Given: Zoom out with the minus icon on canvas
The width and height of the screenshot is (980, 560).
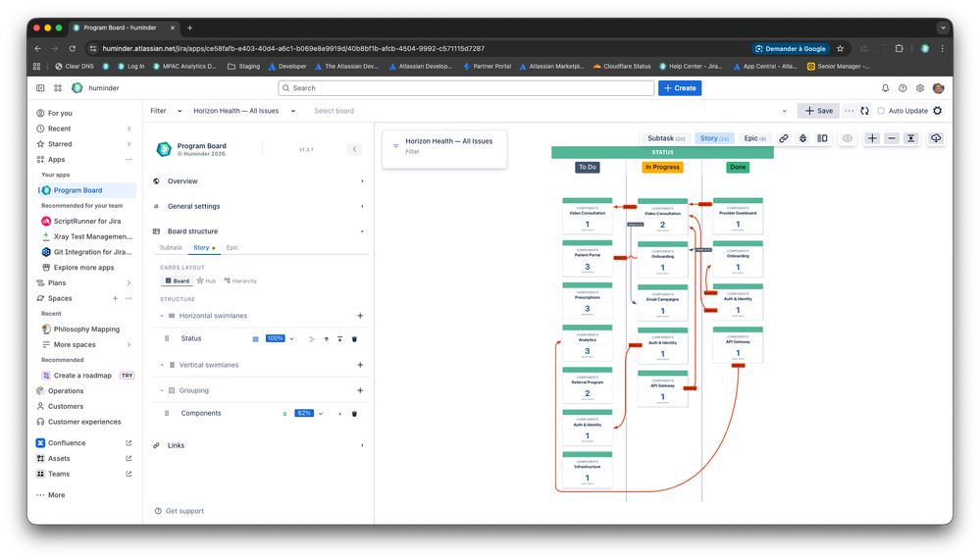Looking at the screenshot, I should click(x=892, y=138).
